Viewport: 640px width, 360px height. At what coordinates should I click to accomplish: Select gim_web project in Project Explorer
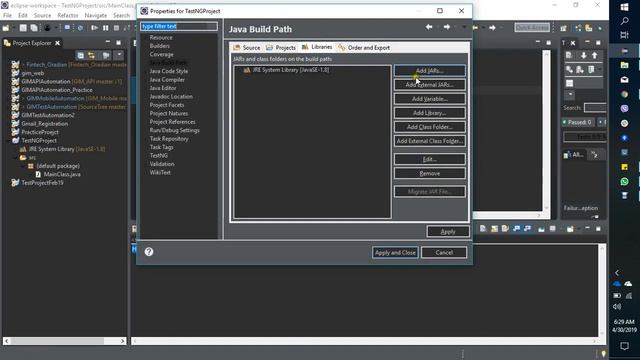33,73
